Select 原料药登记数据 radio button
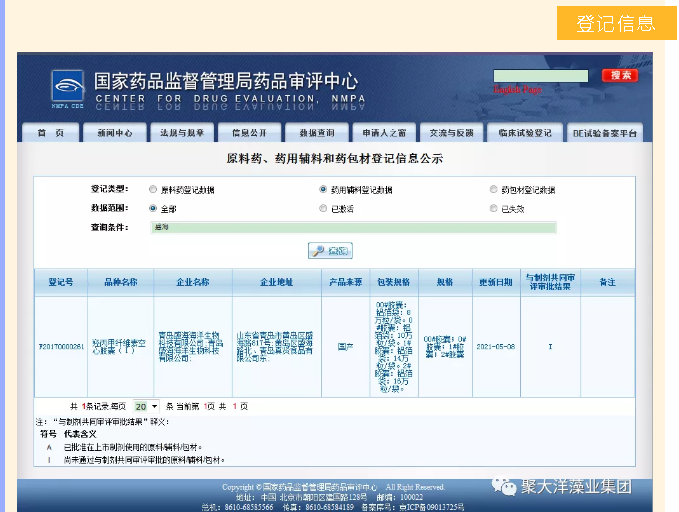This screenshot has height=512, width=679. [153, 189]
